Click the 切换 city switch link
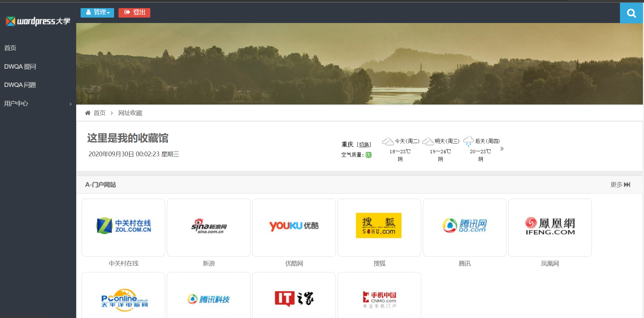The width and height of the screenshot is (644, 318). tap(364, 145)
